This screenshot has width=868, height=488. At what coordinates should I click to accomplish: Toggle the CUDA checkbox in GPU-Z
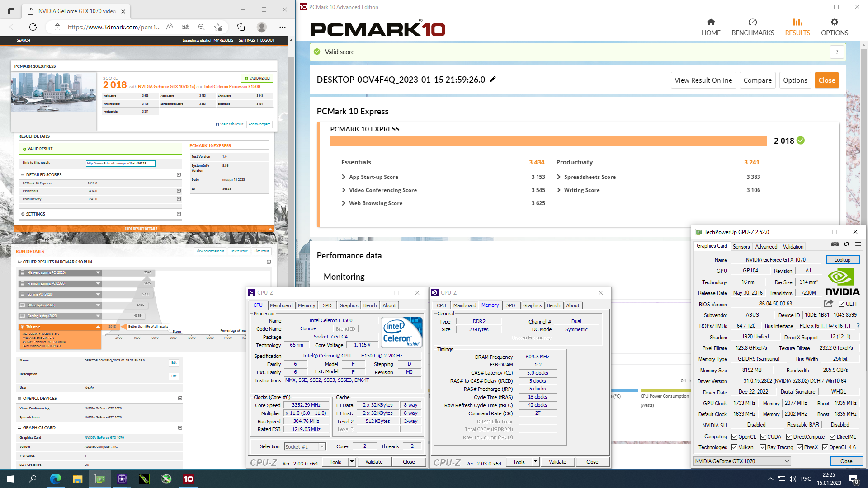pyautogui.click(x=763, y=437)
